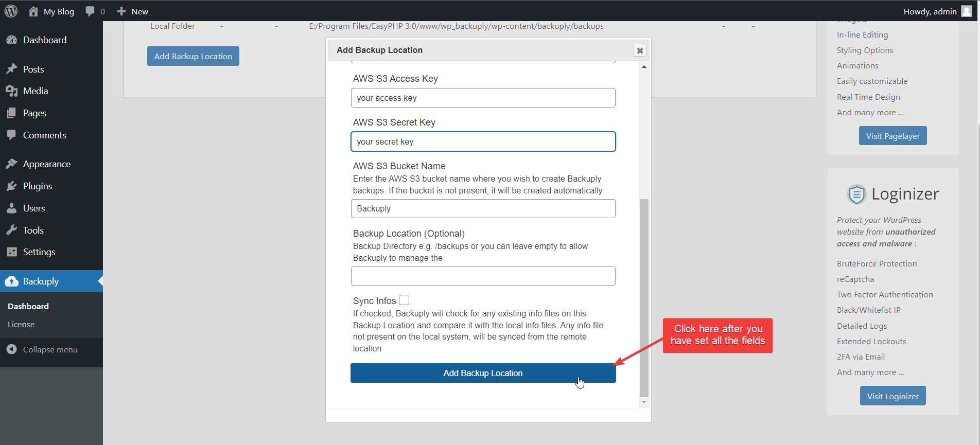
Task: Click the Backuply cloud icon
Action: coord(12,281)
